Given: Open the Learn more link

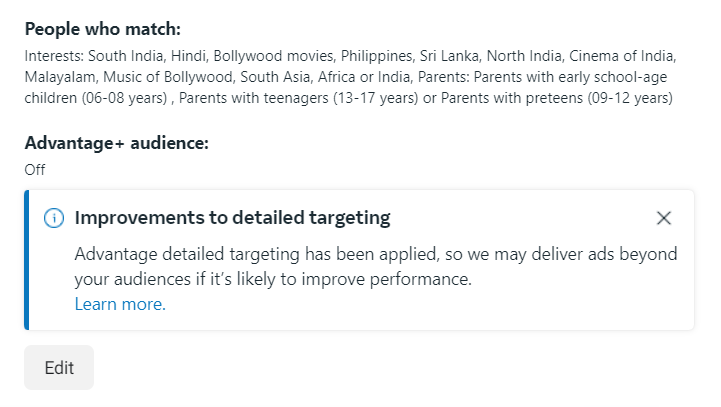Looking at the screenshot, I should (120, 304).
